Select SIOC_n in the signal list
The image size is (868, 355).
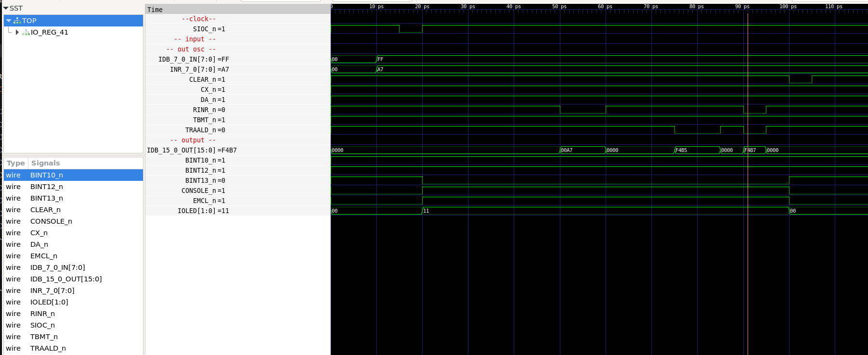[x=73, y=325]
